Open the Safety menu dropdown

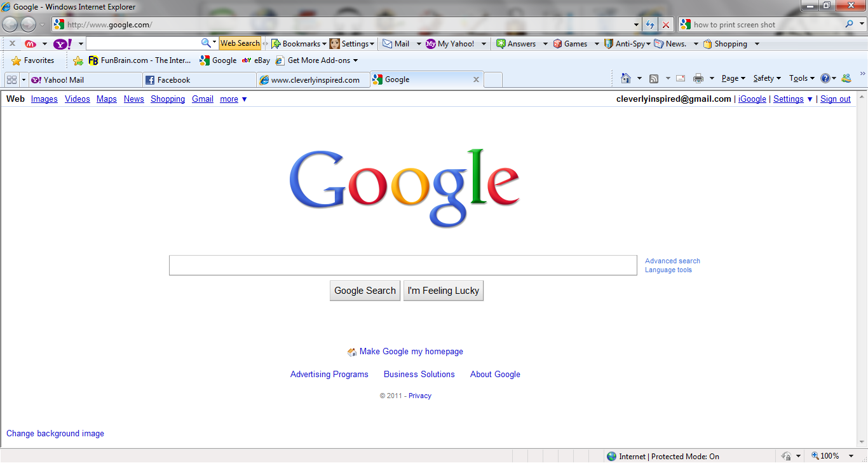pyautogui.click(x=767, y=78)
